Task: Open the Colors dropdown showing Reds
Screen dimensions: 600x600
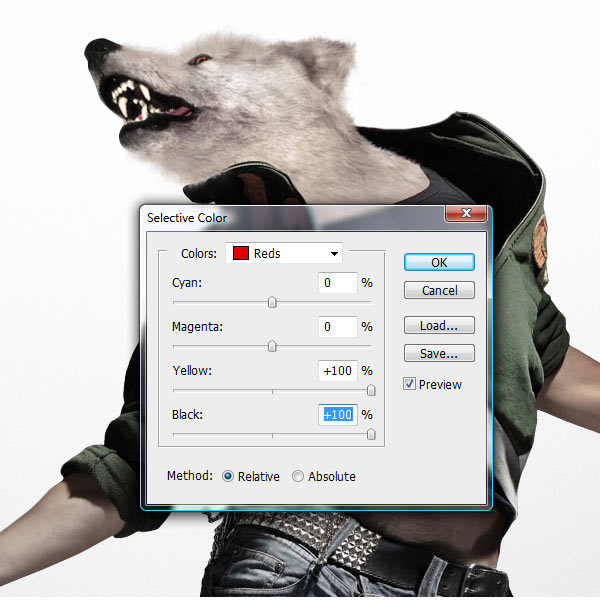Action: coord(284,253)
